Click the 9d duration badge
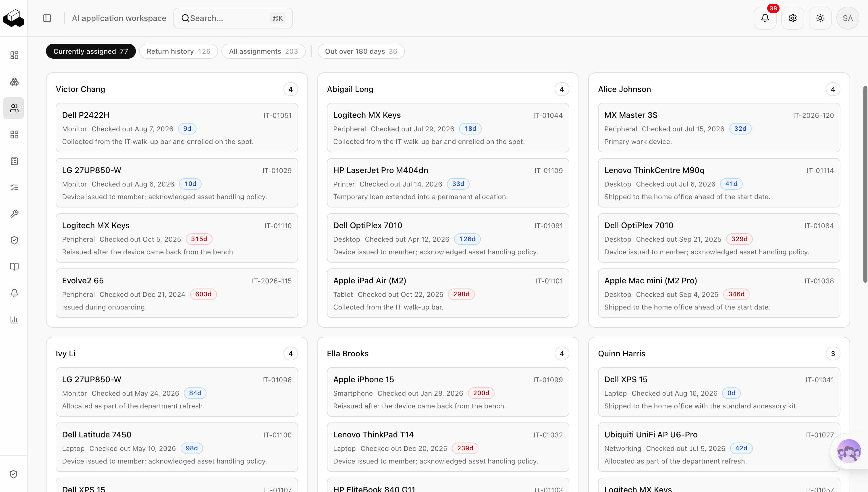Viewport: 868px width, 492px height. [x=187, y=129]
